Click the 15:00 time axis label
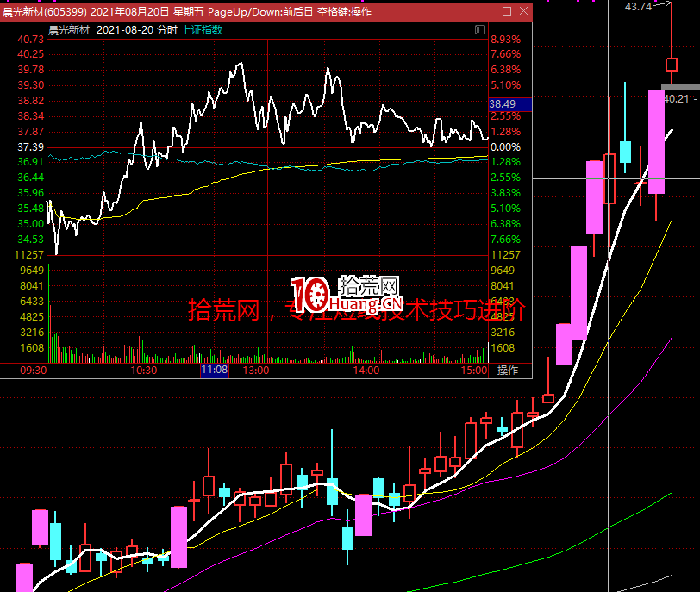 [x=474, y=371]
